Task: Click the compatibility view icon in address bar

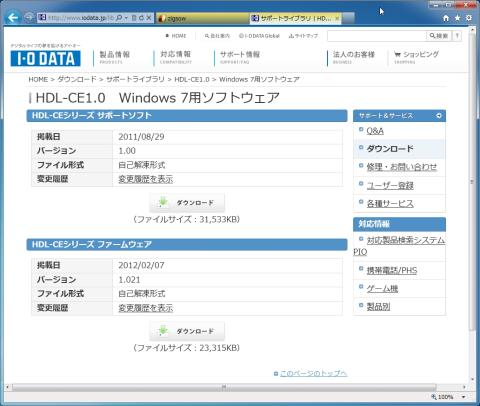Action: point(134,18)
